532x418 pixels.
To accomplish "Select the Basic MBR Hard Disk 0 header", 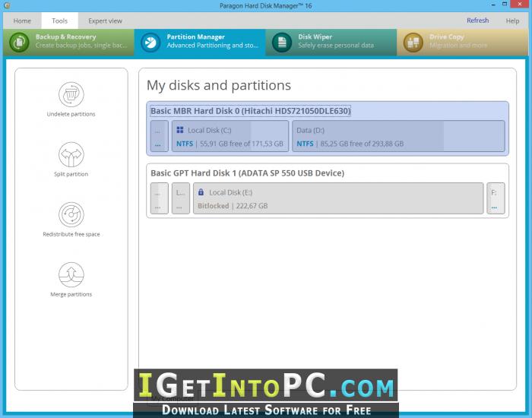I will 250,111.
